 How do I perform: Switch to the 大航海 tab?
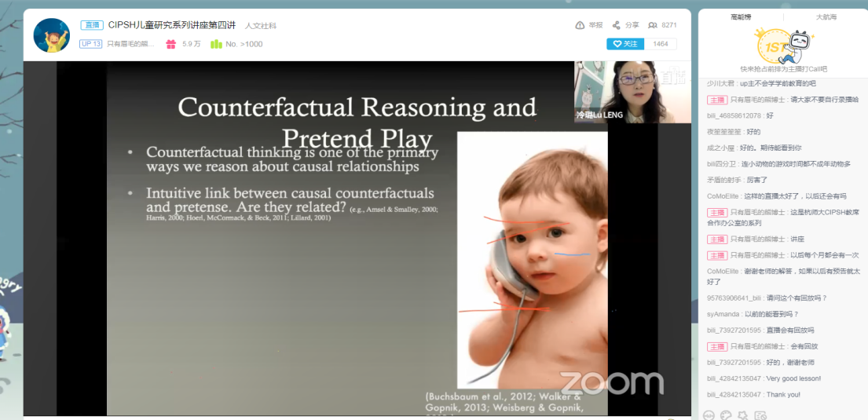tap(826, 16)
